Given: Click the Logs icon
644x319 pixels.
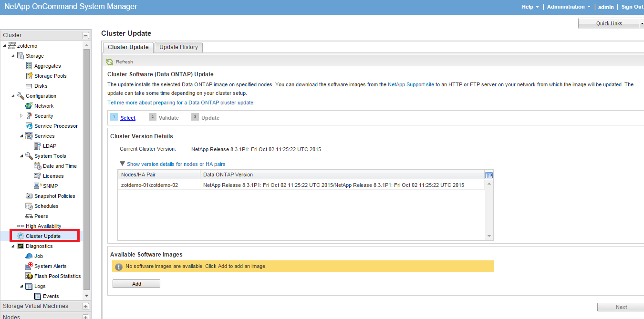Looking at the screenshot, I should click(x=29, y=286).
